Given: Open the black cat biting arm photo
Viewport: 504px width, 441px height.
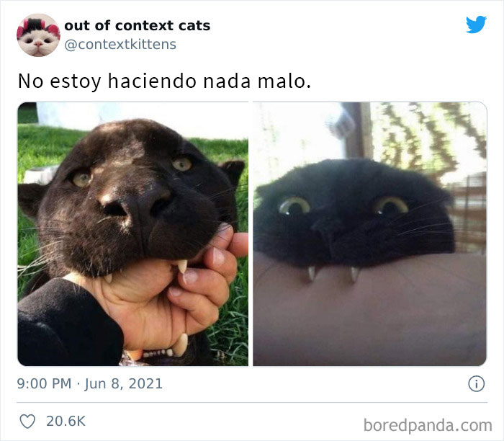Looking at the screenshot, I should tap(370, 234).
